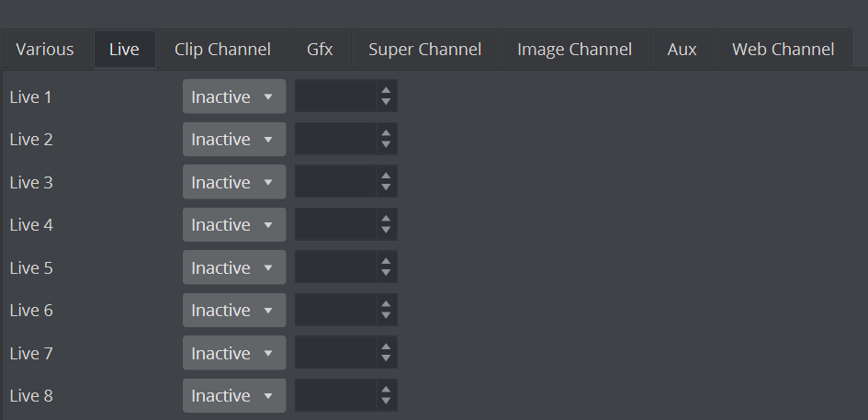
Task: Click the down arrow on Live 2 spinner
Action: 386,145
